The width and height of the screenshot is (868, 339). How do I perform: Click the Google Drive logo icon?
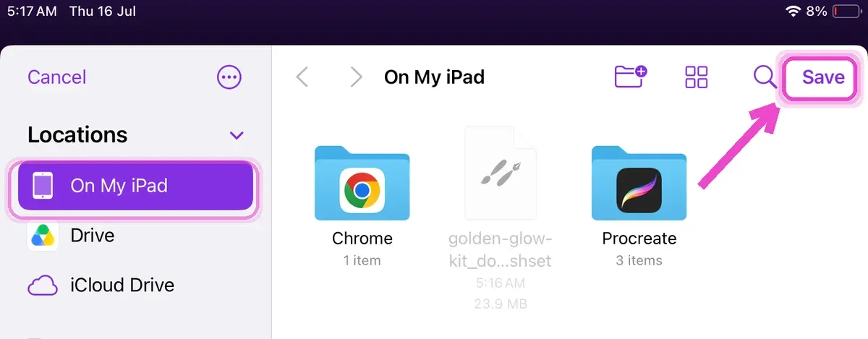43,236
